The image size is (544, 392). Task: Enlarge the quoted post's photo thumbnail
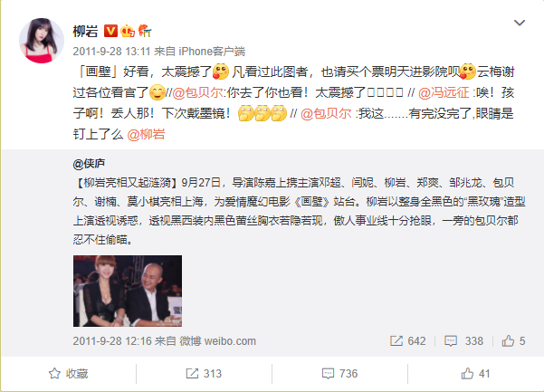click(128, 291)
